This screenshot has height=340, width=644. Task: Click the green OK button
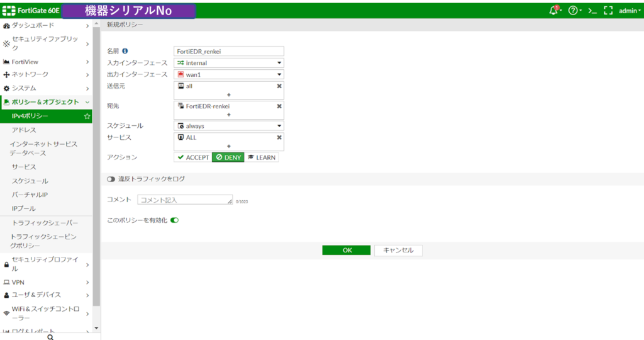(x=347, y=250)
